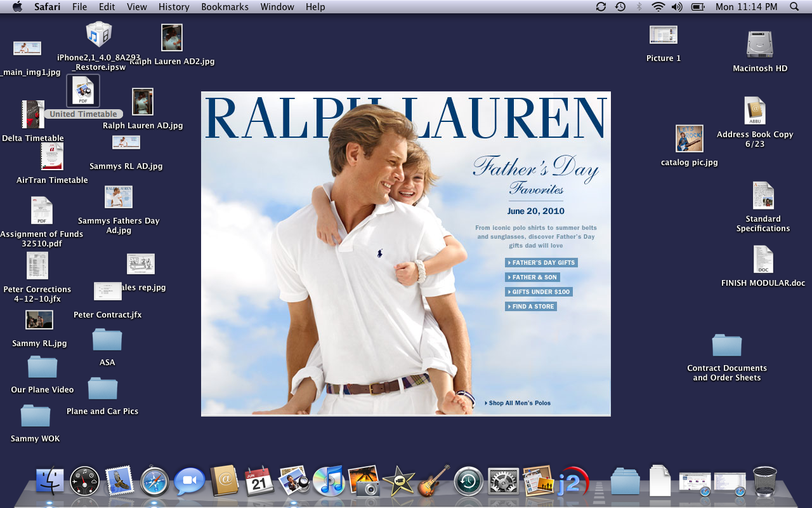Open GarageBand guitar icon in Dock
Image resolution: width=812 pixels, height=508 pixels.
434,481
